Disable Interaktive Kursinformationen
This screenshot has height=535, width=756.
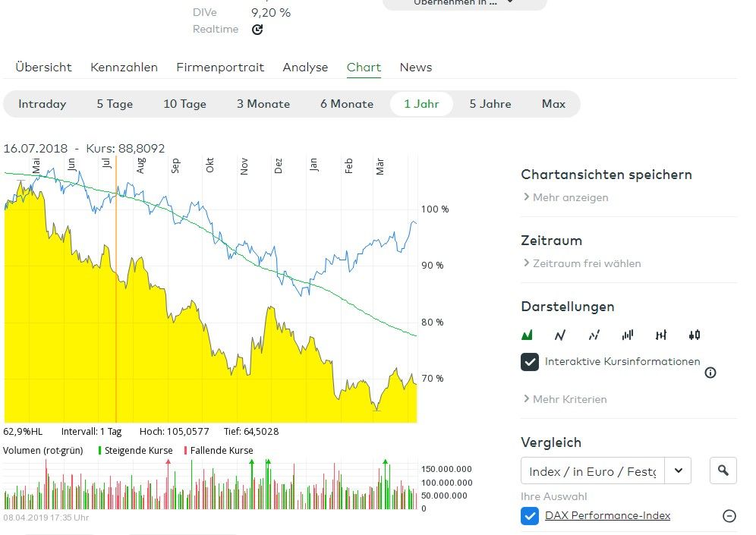[530, 362]
